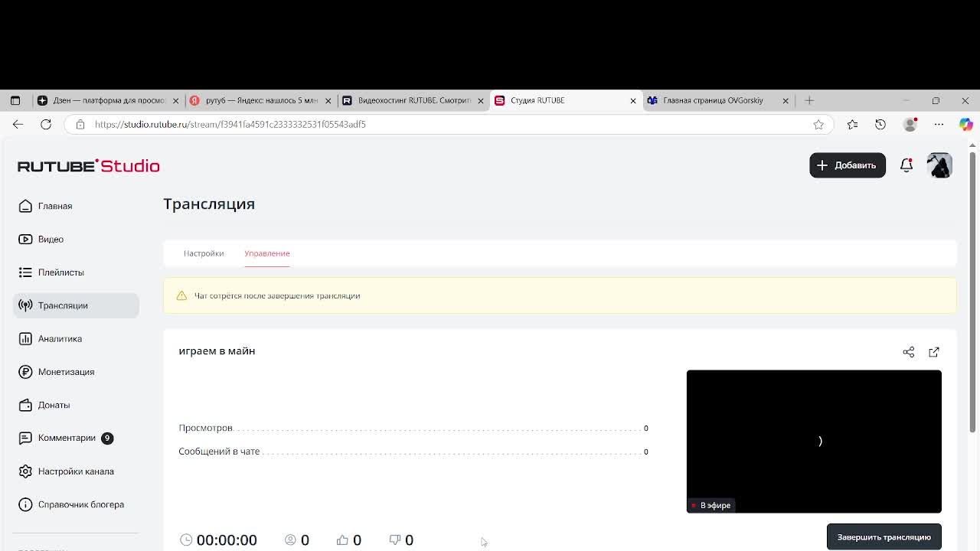This screenshot has height=551, width=980.
Task: Click the address bar URL
Action: (x=230, y=124)
